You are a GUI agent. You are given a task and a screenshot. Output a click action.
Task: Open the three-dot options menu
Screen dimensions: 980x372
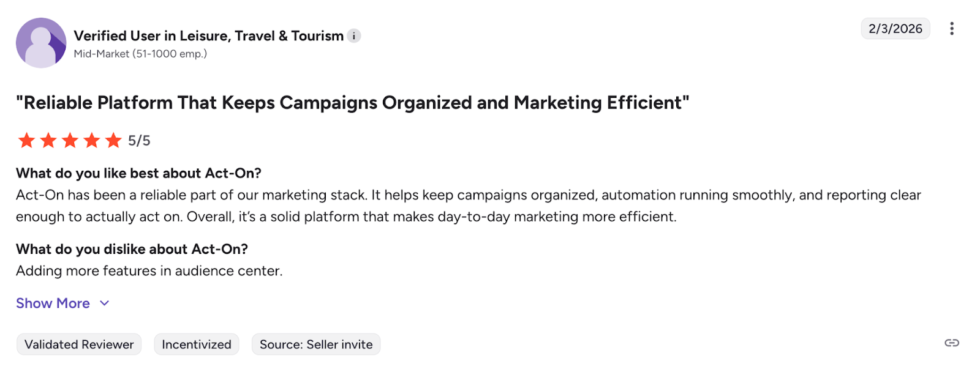point(952,29)
